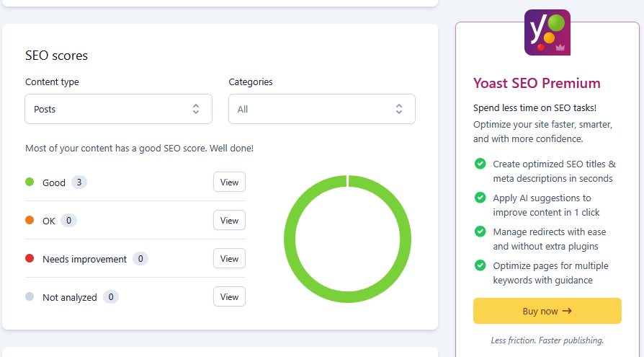Click the arrow icon in Buy now
This screenshot has height=357, width=644.
(x=567, y=311)
